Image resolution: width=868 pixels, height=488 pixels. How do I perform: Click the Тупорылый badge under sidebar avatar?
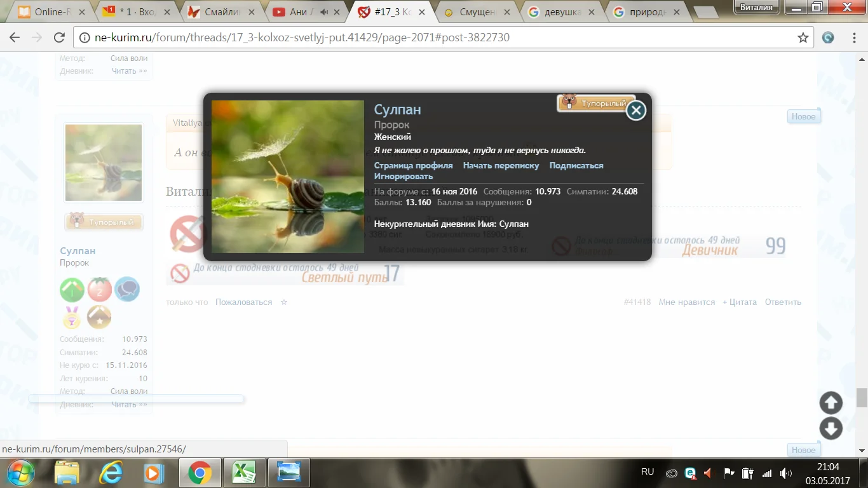coord(104,222)
